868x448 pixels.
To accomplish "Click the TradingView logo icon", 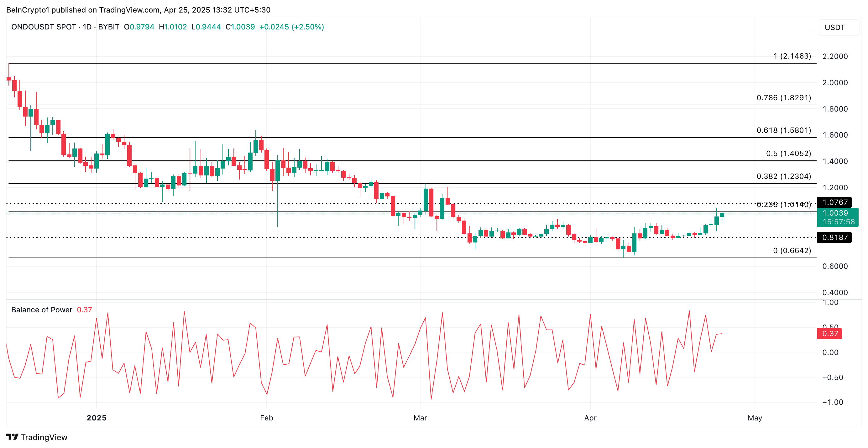I will pyautogui.click(x=12, y=437).
